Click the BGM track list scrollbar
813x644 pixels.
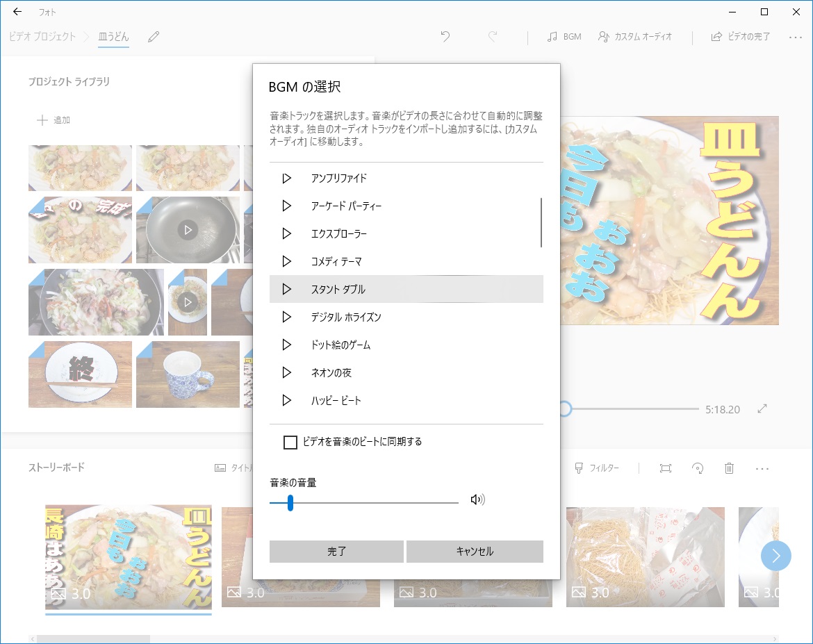pyautogui.click(x=541, y=222)
